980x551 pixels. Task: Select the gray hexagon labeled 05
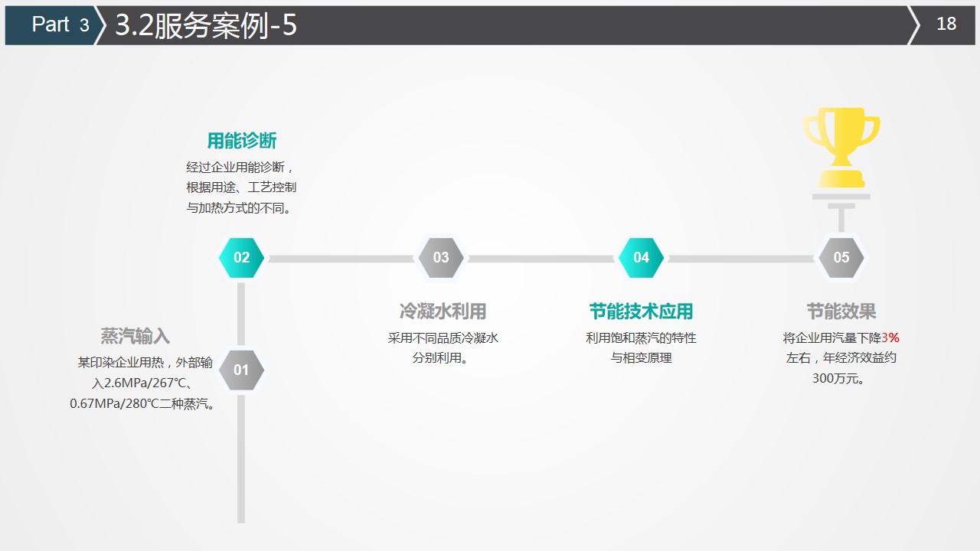coord(841,258)
